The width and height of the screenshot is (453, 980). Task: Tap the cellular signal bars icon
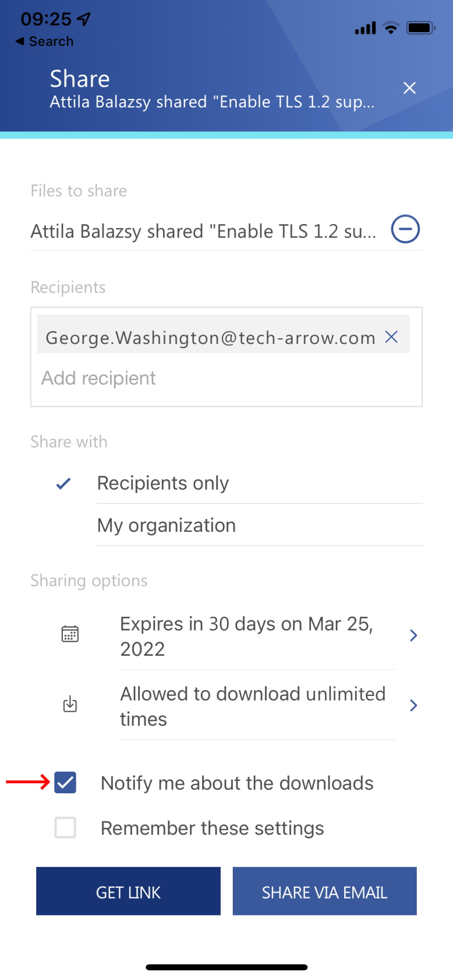point(365,28)
